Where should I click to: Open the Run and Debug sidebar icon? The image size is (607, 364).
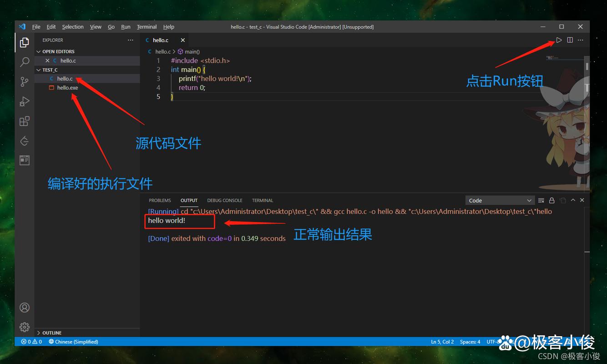pyautogui.click(x=24, y=101)
